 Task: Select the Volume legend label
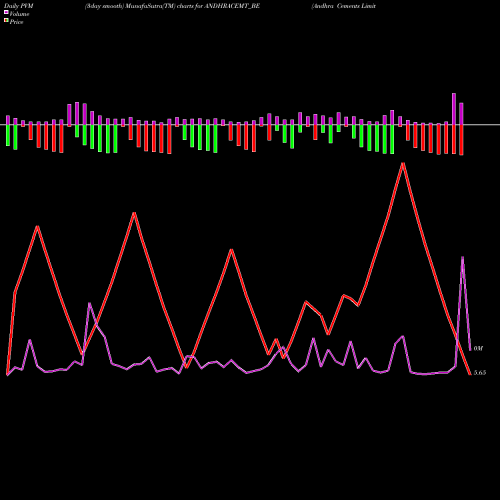19,14
